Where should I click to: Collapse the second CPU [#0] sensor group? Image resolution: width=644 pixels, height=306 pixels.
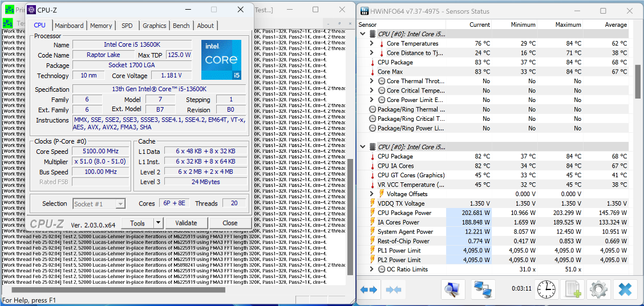coord(363,147)
